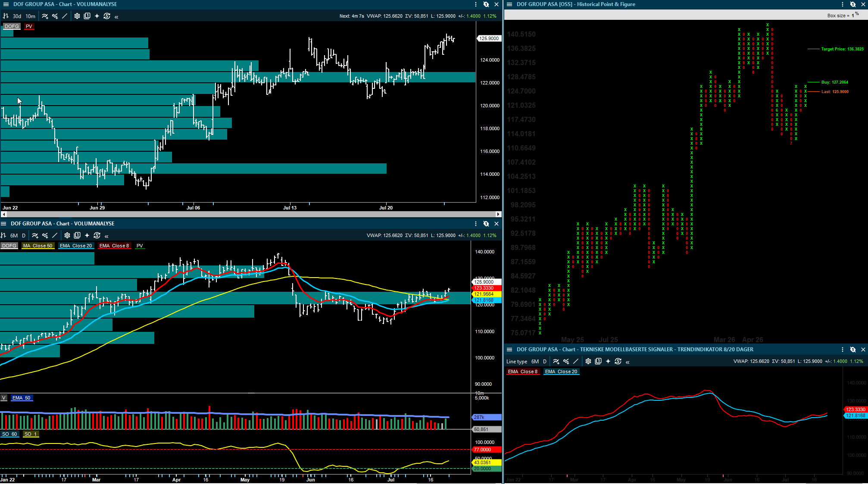Screen dimensions: 868x484
Task: Click currency refresh icon in 6M VOLUMANALYSE toolbar
Action: tap(97, 235)
